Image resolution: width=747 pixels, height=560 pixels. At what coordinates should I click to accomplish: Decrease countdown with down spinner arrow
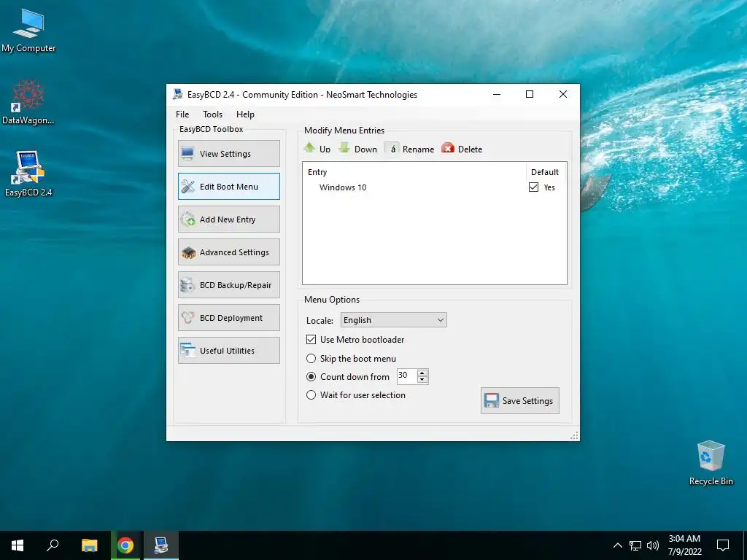click(422, 379)
